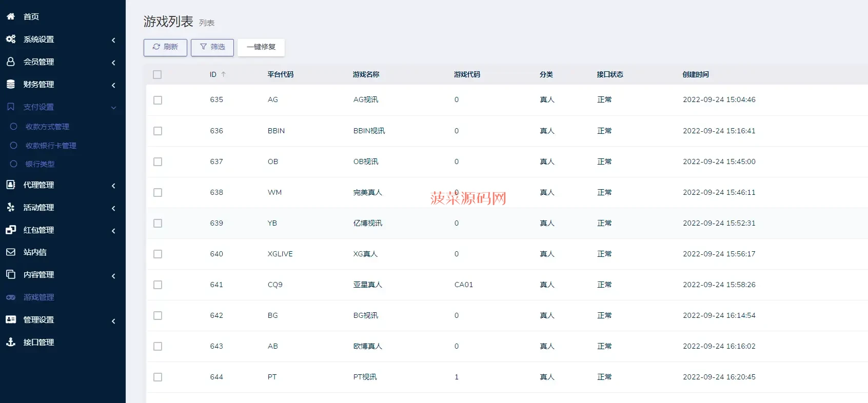Click the gears icon for 系统设置
Viewport: 868px width, 403px height.
[x=11, y=39]
